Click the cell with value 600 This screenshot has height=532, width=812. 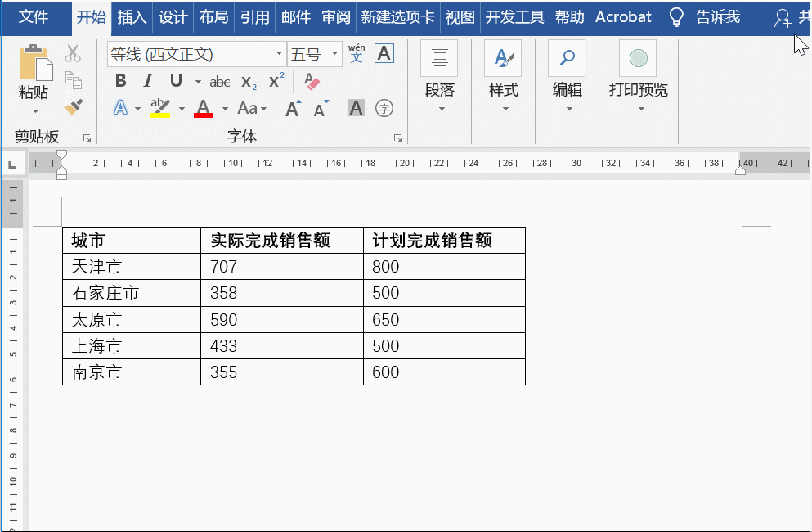(x=444, y=372)
